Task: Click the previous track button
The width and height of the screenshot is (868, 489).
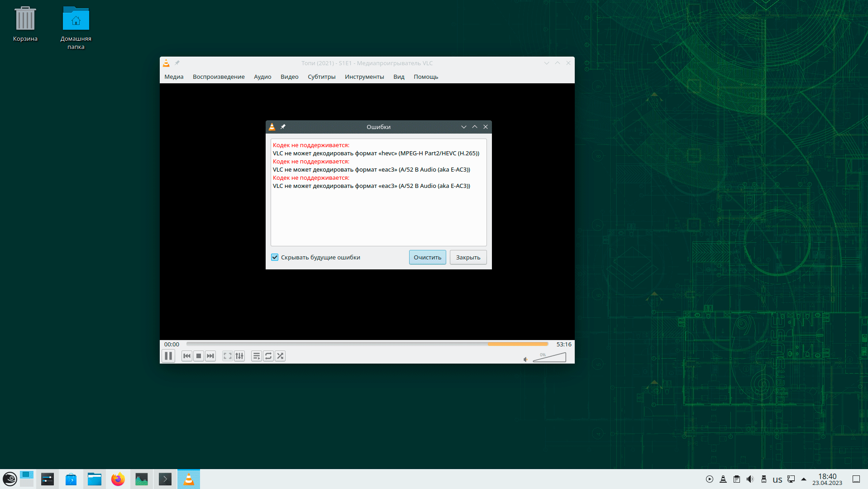Action: tap(186, 356)
